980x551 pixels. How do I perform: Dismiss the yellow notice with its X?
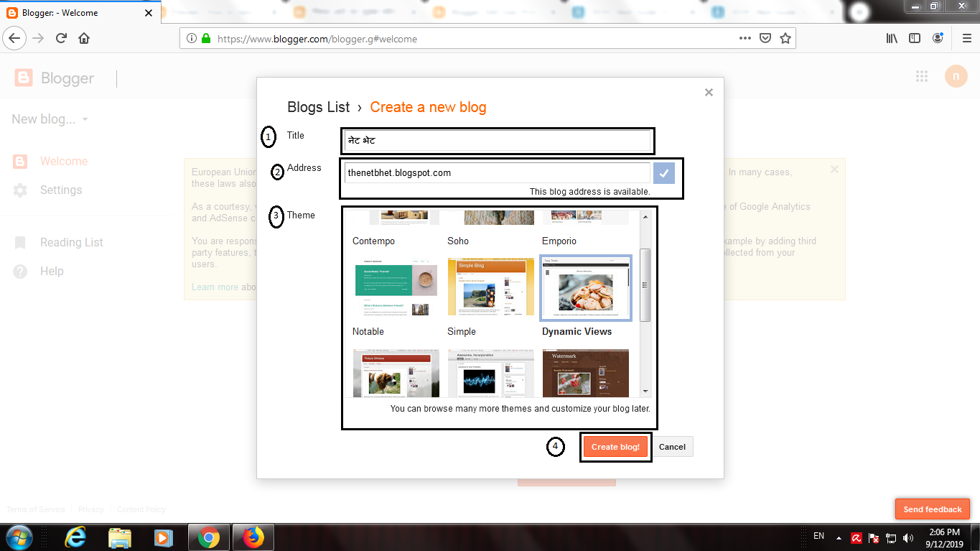(x=834, y=170)
